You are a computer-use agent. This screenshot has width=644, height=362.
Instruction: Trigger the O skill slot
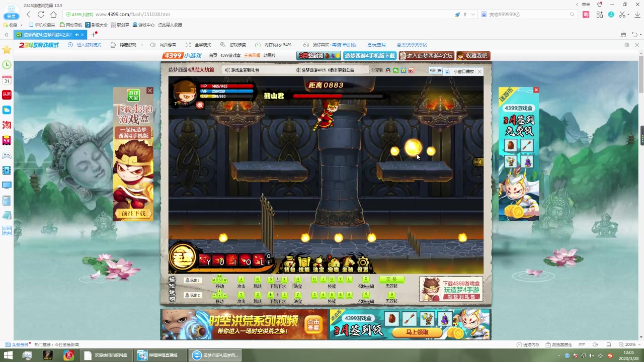[246, 260]
